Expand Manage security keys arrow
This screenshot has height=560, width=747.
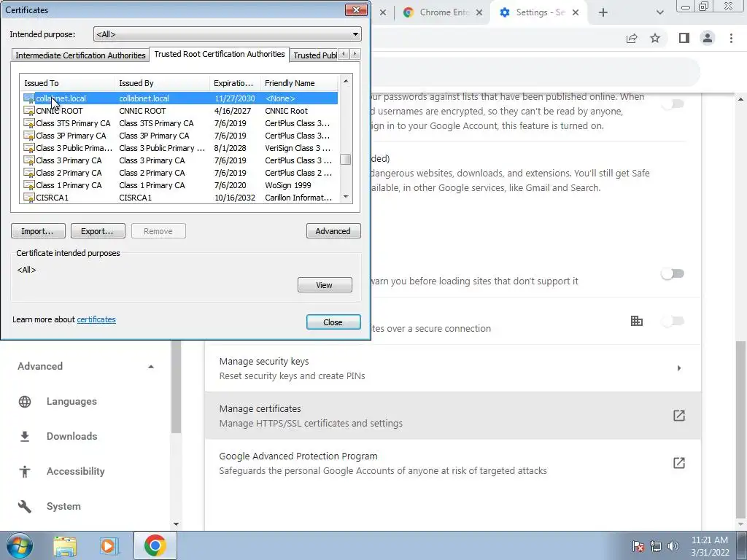[x=679, y=368]
